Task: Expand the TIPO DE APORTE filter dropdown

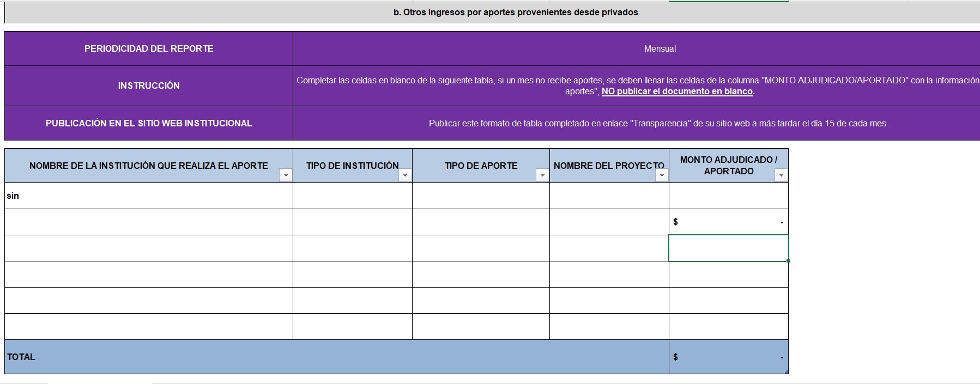Action: [x=542, y=175]
